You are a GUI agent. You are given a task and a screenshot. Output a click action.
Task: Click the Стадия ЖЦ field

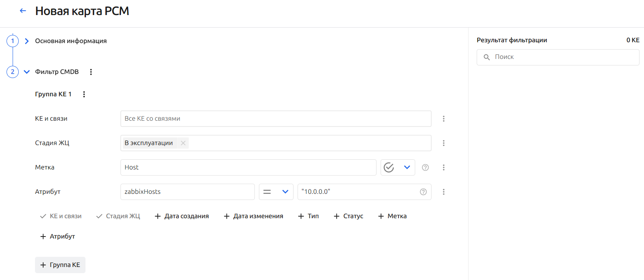point(276,143)
